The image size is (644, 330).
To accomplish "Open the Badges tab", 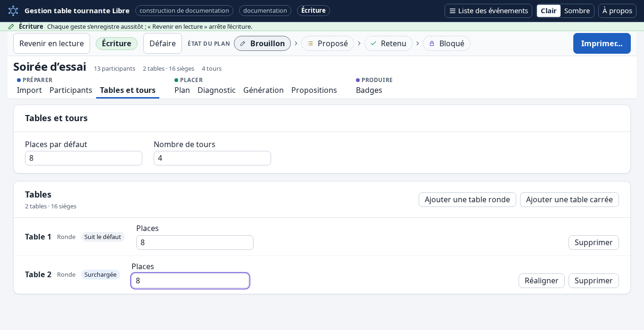I will pyautogui.click(x=369, y=90).
